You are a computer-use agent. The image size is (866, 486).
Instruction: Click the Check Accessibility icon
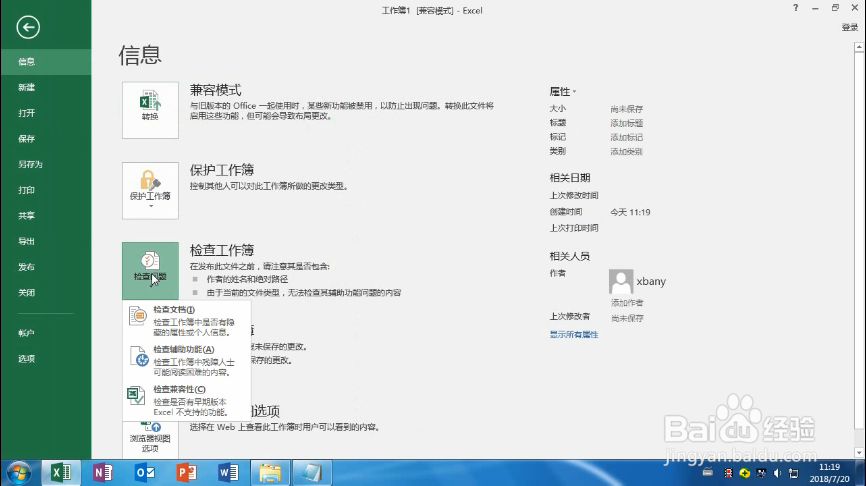coord(139,356)
